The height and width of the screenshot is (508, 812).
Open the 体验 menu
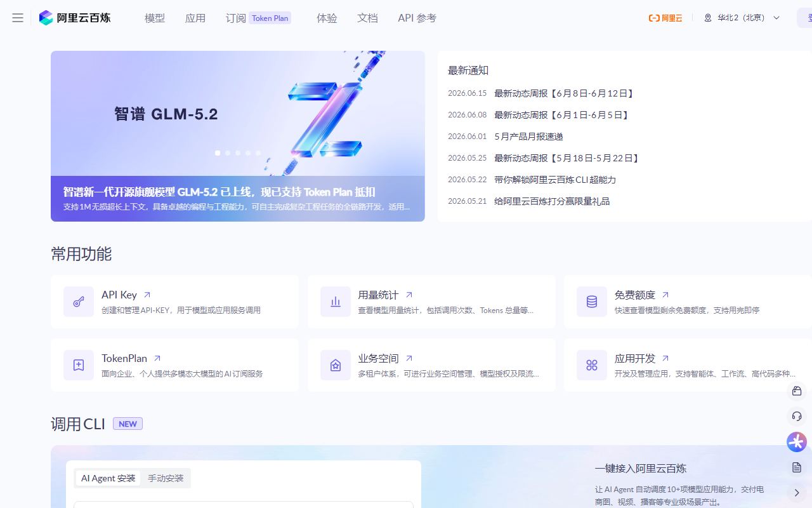327,18
